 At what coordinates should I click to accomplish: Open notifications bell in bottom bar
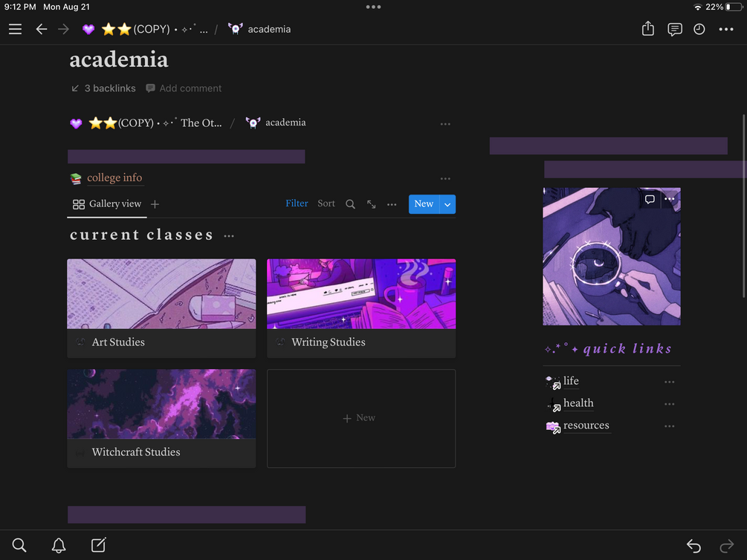(59, 545)
